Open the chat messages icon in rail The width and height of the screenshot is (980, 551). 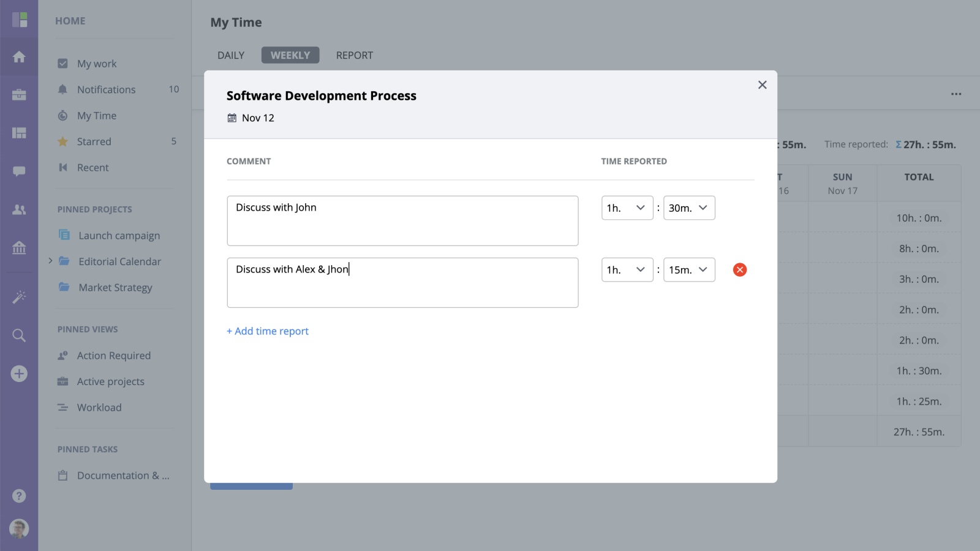[19, 171]
